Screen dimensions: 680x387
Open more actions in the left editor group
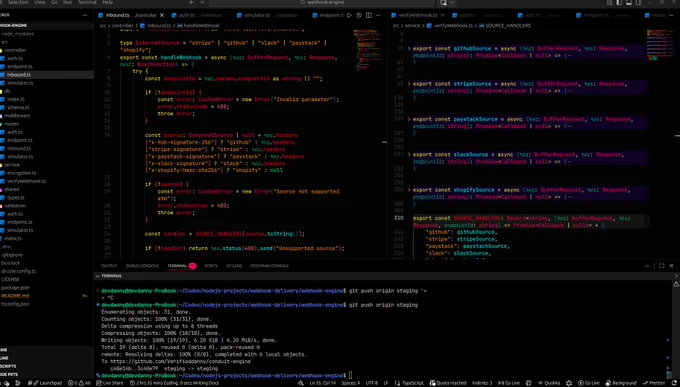coord(378,15)
